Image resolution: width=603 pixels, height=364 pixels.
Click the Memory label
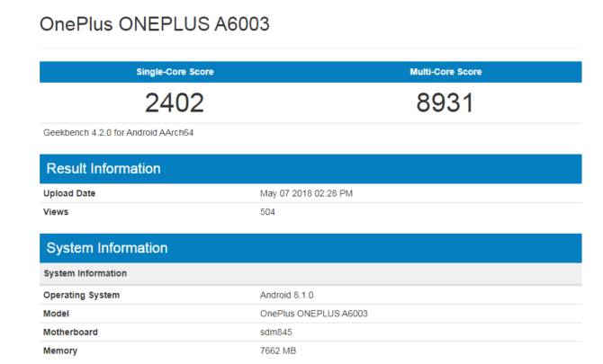click(60, 351)
